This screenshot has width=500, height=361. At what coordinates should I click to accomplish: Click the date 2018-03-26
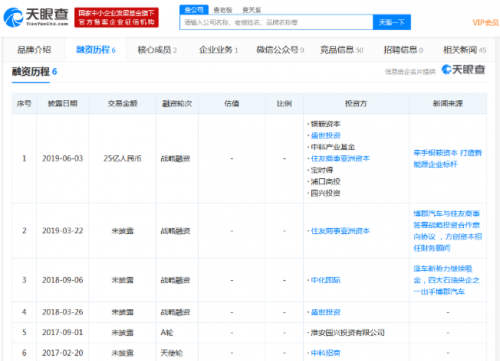[x=63, y=312]
